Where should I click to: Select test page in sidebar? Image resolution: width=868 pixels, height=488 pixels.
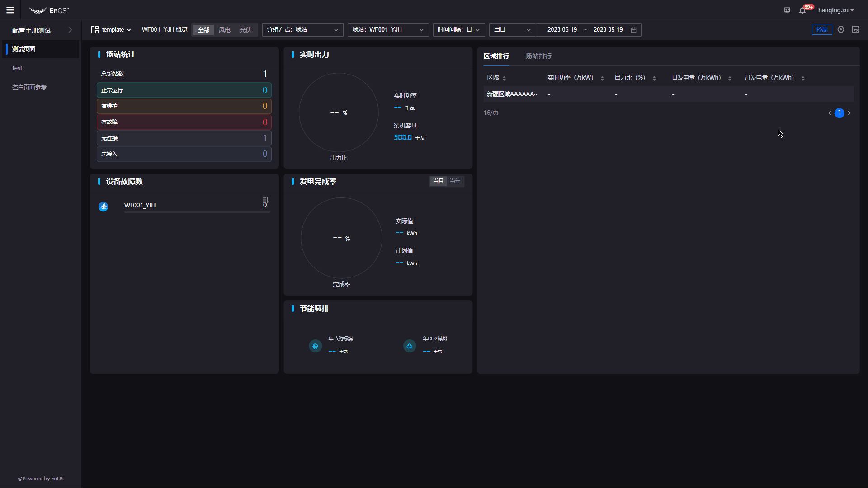click(x=17, y=68)
